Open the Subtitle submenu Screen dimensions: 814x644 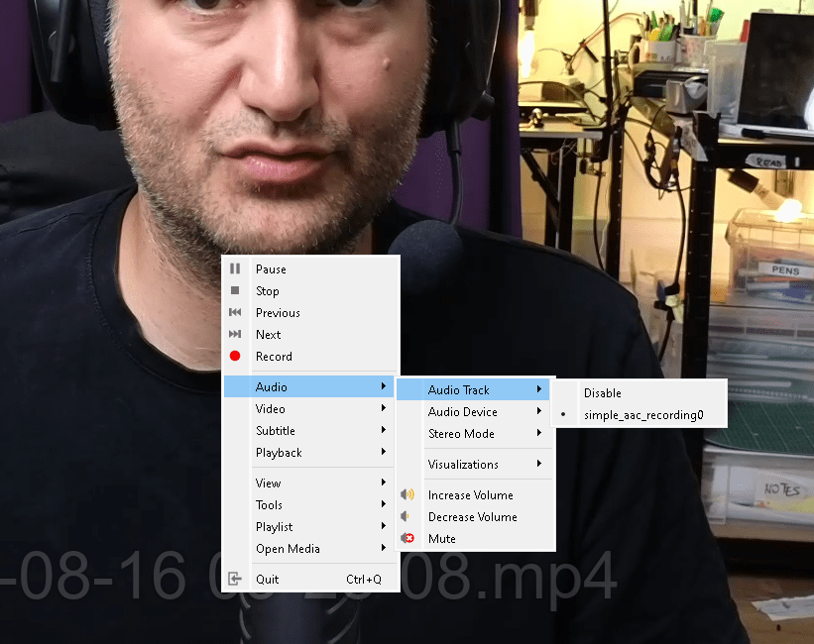click(x=310, y=430)
